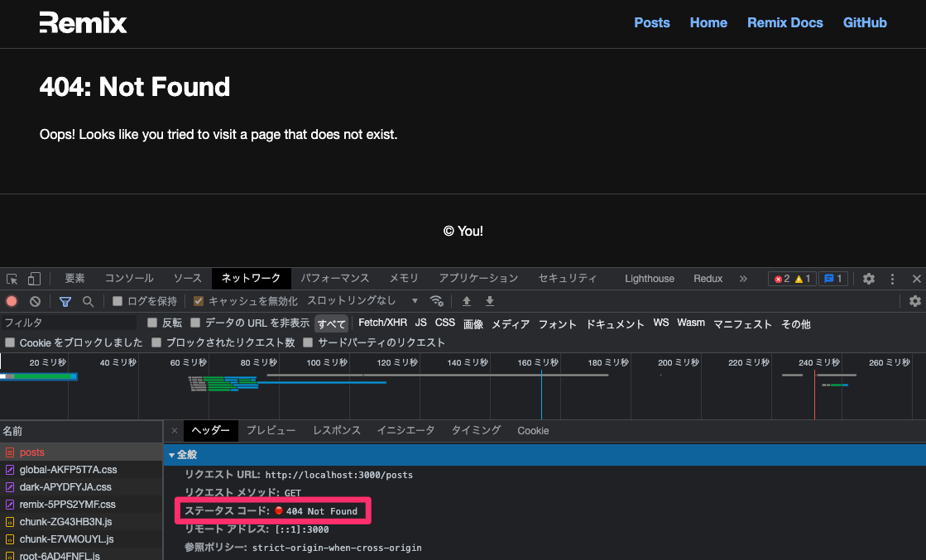The height and width of the screenshot is (560, 926).
Task: Open network conditions wifi icon
Action: [x=436, y=301]
